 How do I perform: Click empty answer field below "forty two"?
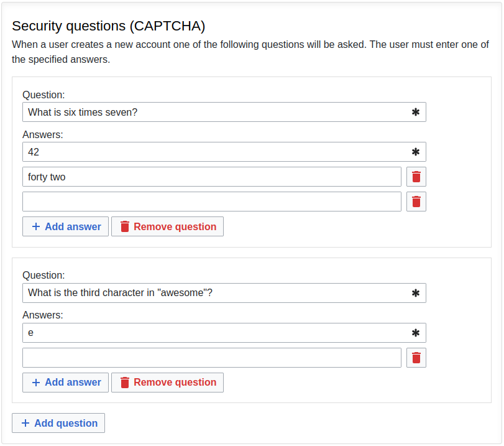tap(211, 202)
